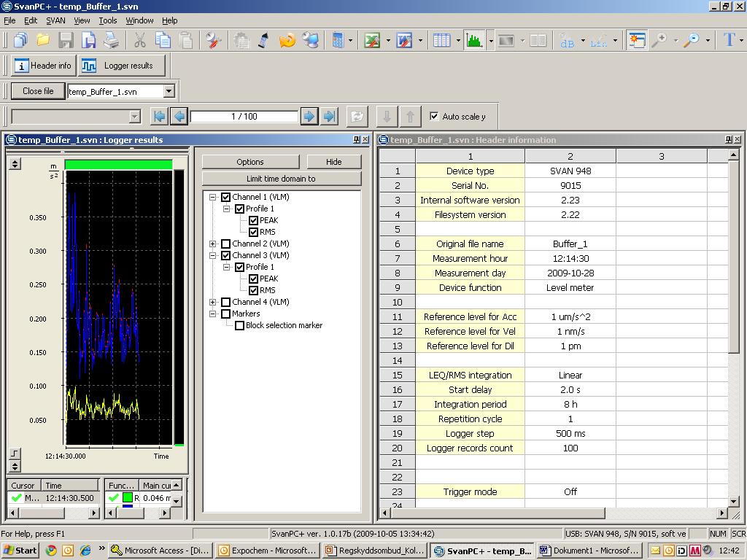The width and height of the screenshot is (747, 560).
Task: Click the Logger results button
Action: tap(122, 66)
